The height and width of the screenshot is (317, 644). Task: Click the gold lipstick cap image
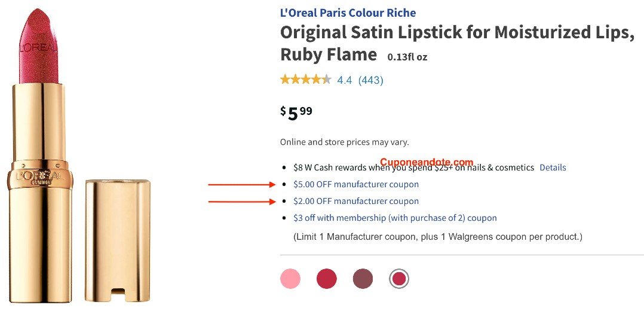(118, 239)
